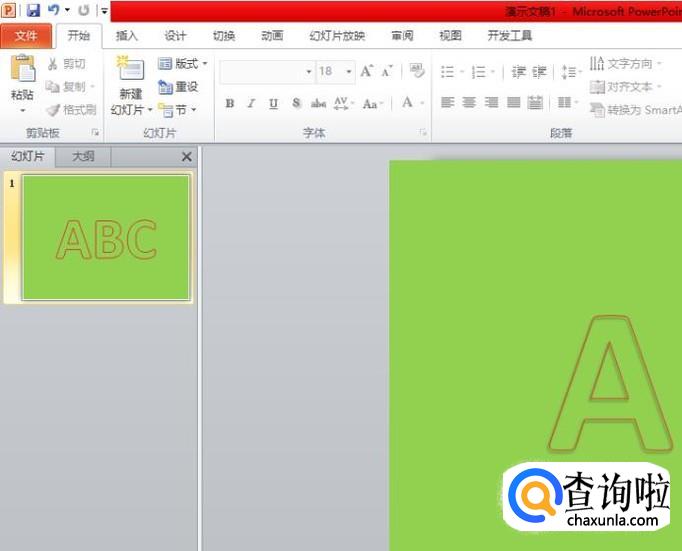Open the 节 section dropdown
682x551 pixels.
pos(177,110)
